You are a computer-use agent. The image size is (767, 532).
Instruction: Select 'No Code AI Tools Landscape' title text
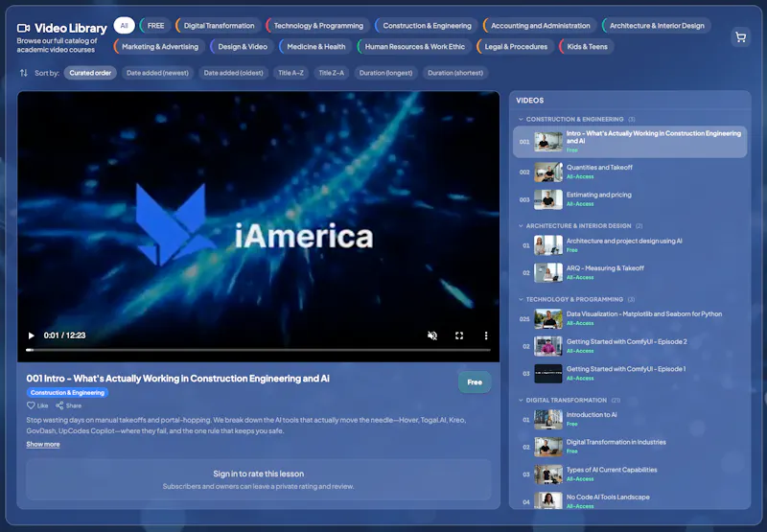coord(608,497)
